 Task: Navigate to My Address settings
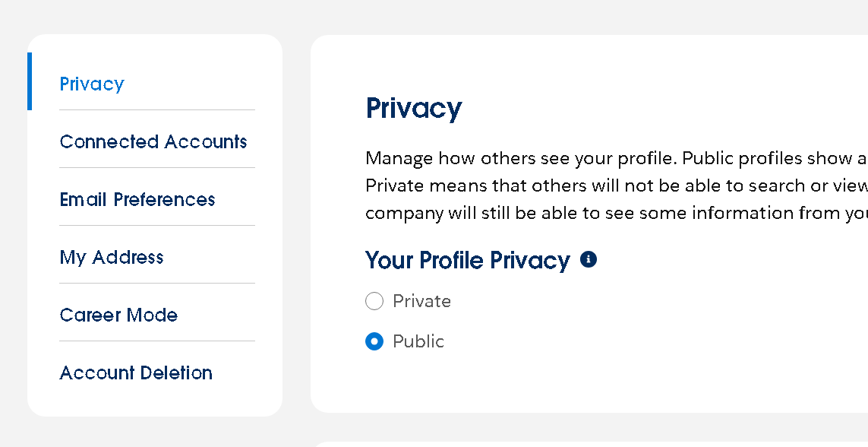(112, 257)
